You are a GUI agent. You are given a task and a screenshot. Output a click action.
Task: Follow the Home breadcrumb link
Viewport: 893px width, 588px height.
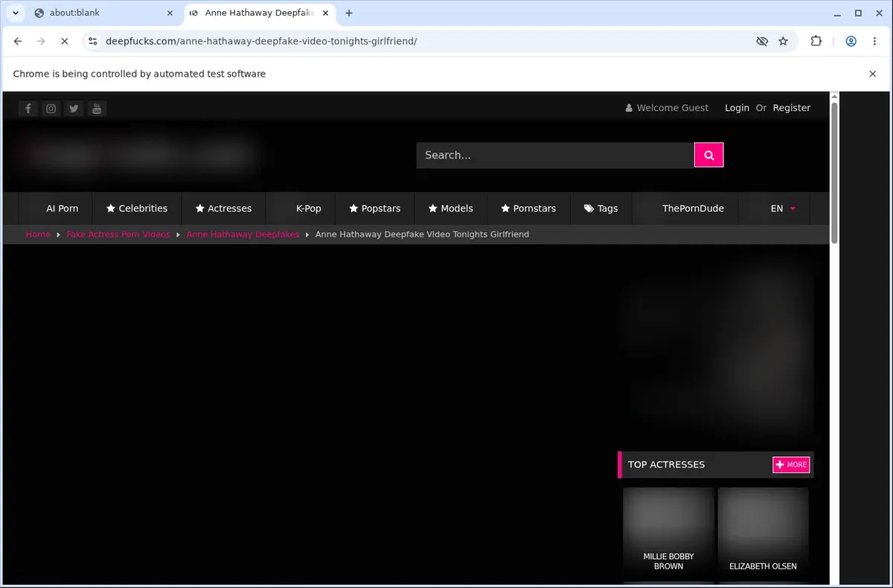click(38, 234)
